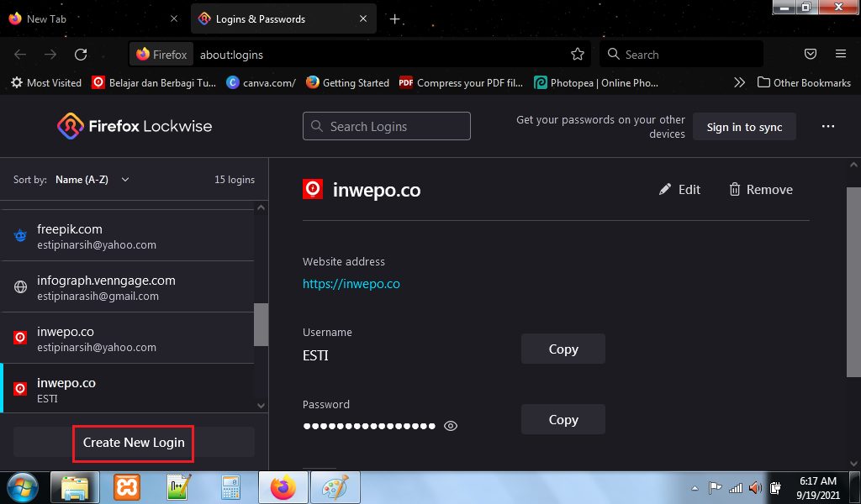861x504 pixels.
Task: Select the Logins & Passwords tab
Action: click(283, 18)
